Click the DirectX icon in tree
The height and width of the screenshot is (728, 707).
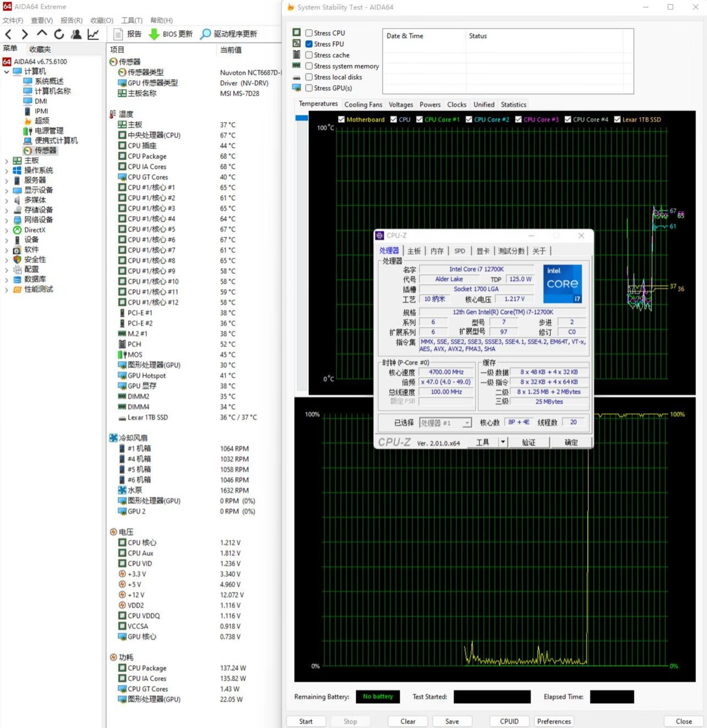[x=17, y=230]
